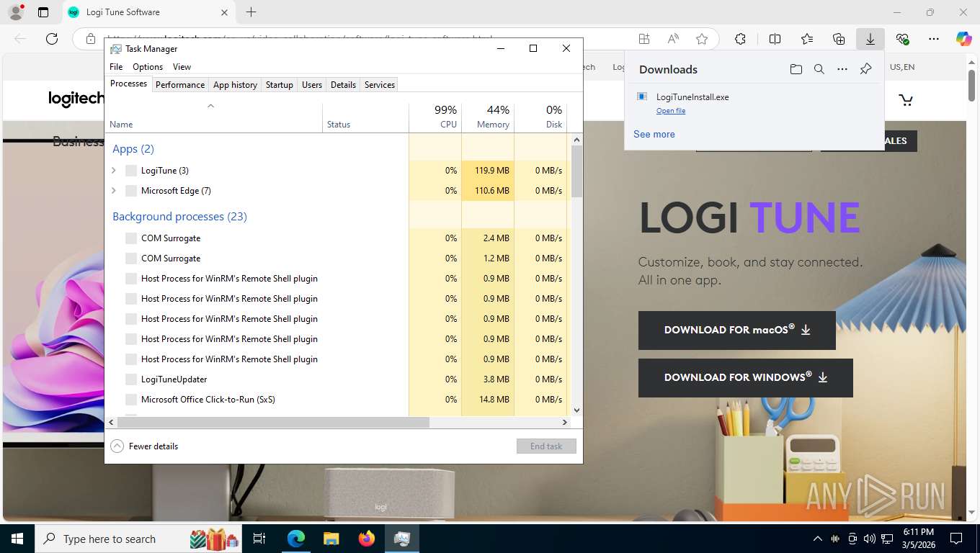This screenshot has height=553, width=980.
Task: Open Edge extensions puzzle icon
Action: [740, 39]
